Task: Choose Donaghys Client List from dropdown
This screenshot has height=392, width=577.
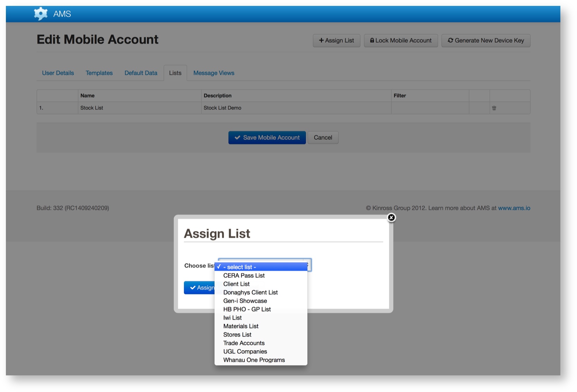Action: [x=250, y=293]
